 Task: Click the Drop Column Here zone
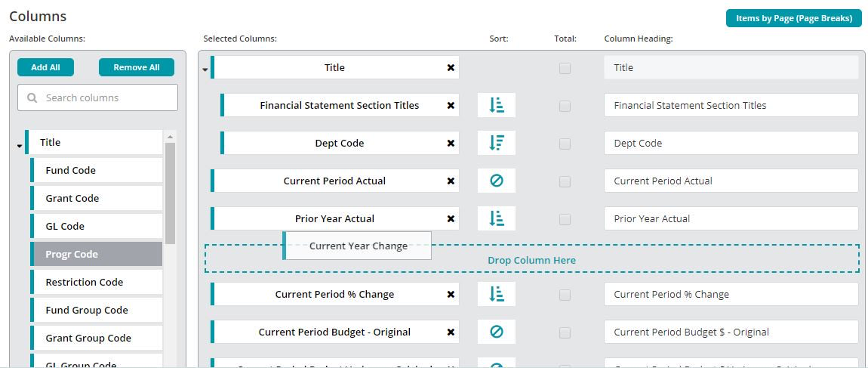point(532,259)
